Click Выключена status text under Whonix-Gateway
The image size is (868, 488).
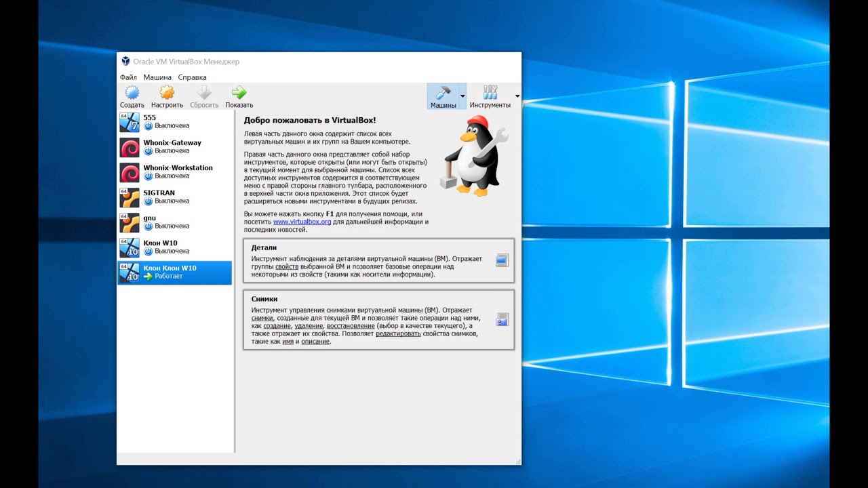172,151
